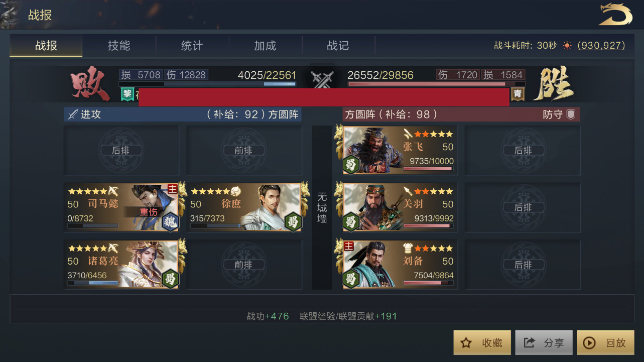Open the 技能 tab

click(119, 46)
